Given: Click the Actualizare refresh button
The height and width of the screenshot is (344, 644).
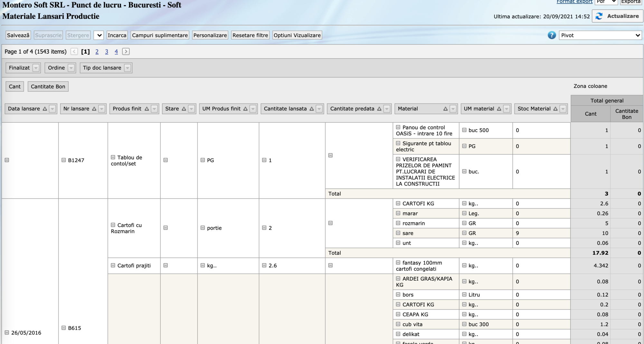Looking at the screenshot, I should pyautogui.click(x=617, y=16).
